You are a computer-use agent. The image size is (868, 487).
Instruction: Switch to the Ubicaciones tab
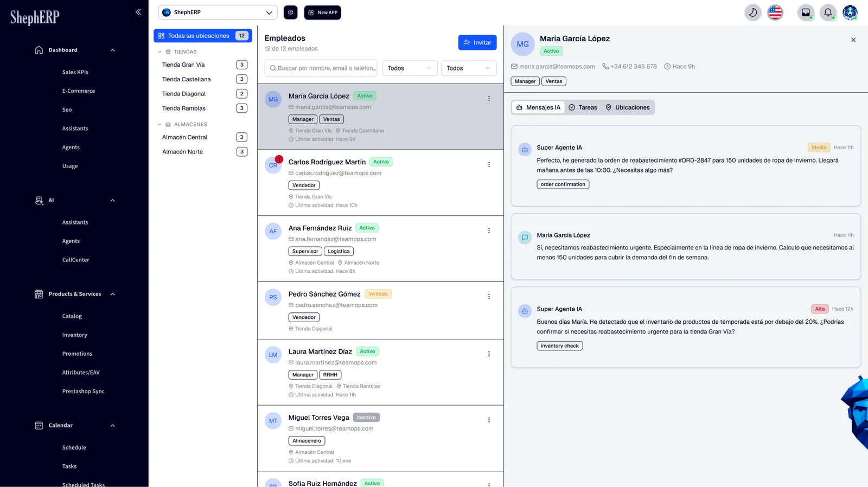pos(628,107)
